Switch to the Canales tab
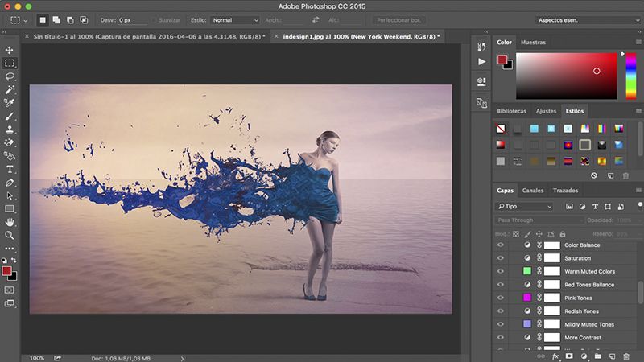Screen dimensions: 644x362 tap(533, 191)
